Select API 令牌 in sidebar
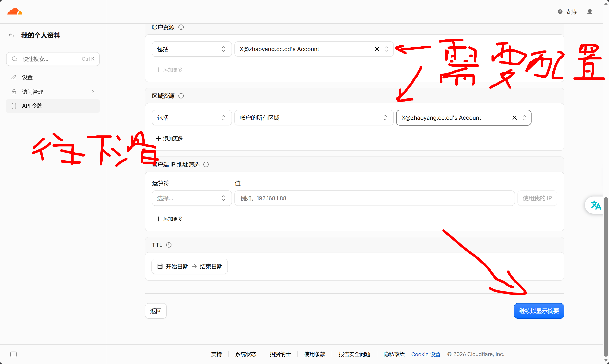609x364 pixels. tap(53, 106)
